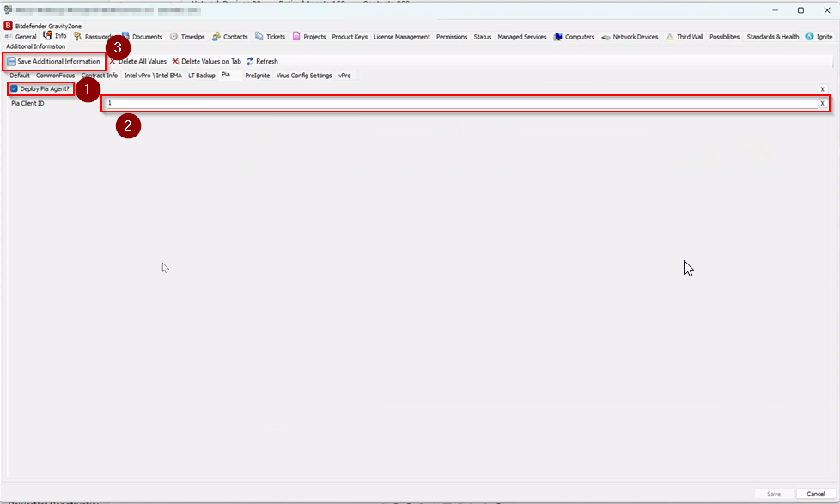Open the Third Wall tab
This screenshot has height=504, width=840.
click(685, 37)
